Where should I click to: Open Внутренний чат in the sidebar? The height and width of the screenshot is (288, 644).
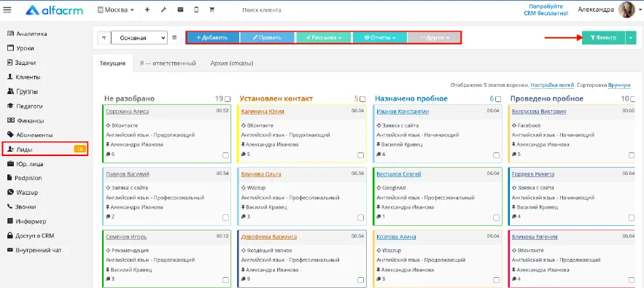coord(34,250)
